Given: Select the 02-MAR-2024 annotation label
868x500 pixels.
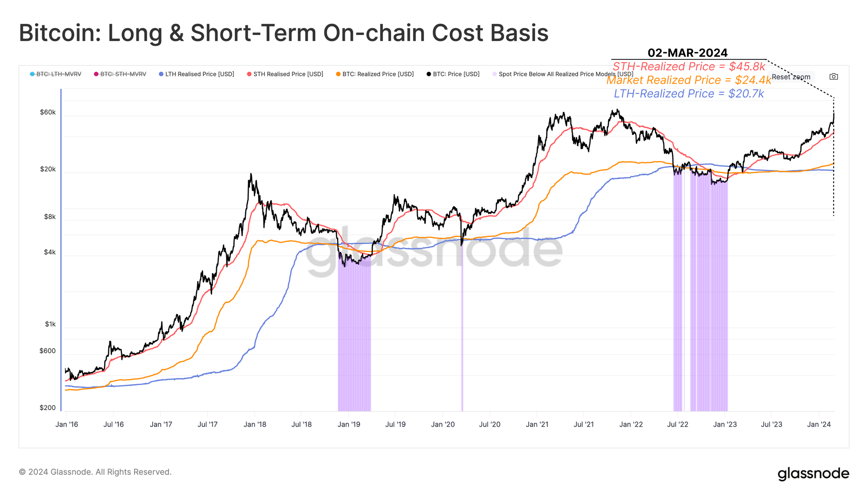Looking at the screenshot, I should pos(688,53).
